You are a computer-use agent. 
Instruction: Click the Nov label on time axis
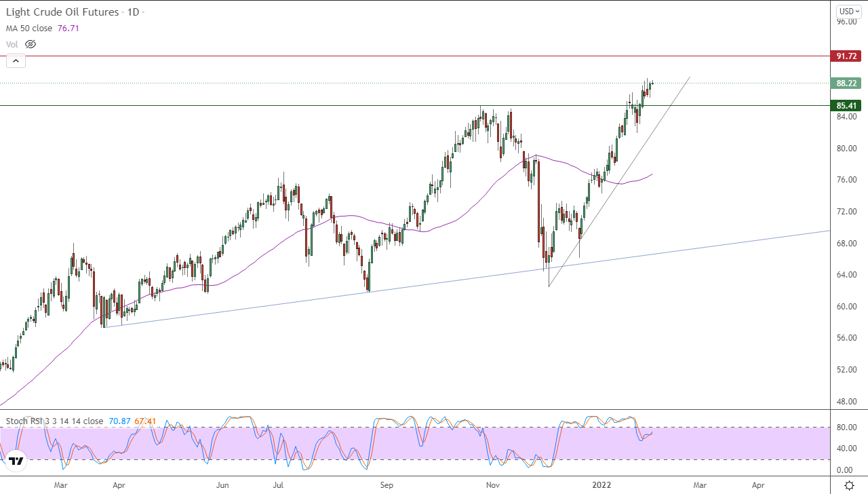click(493, 485)
